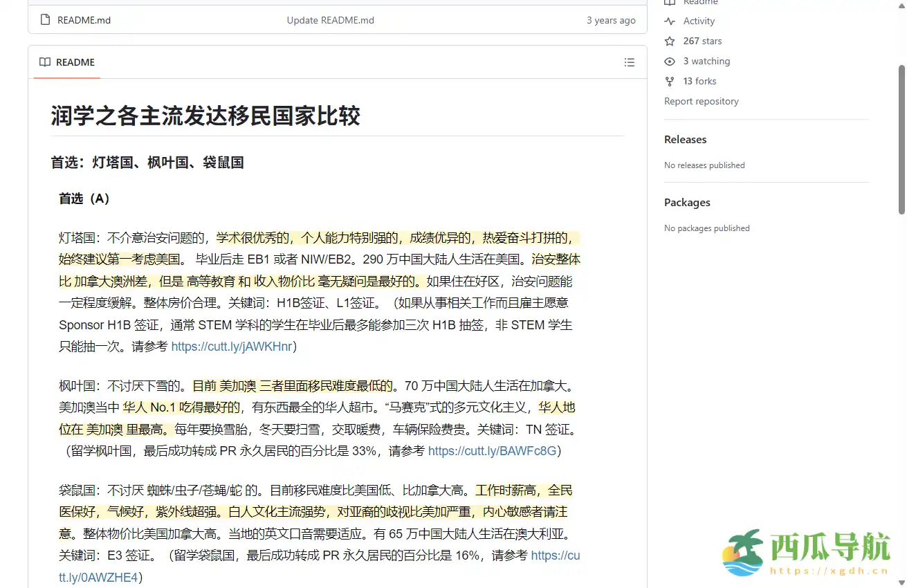Screen dimensions: 907x588
Task: Click the 3 years ago timestamp
Action: (x=611, y=20)
